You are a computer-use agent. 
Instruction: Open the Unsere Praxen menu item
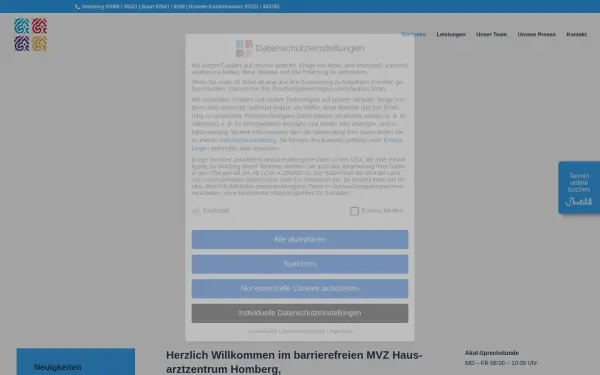(x=536, y=34)
